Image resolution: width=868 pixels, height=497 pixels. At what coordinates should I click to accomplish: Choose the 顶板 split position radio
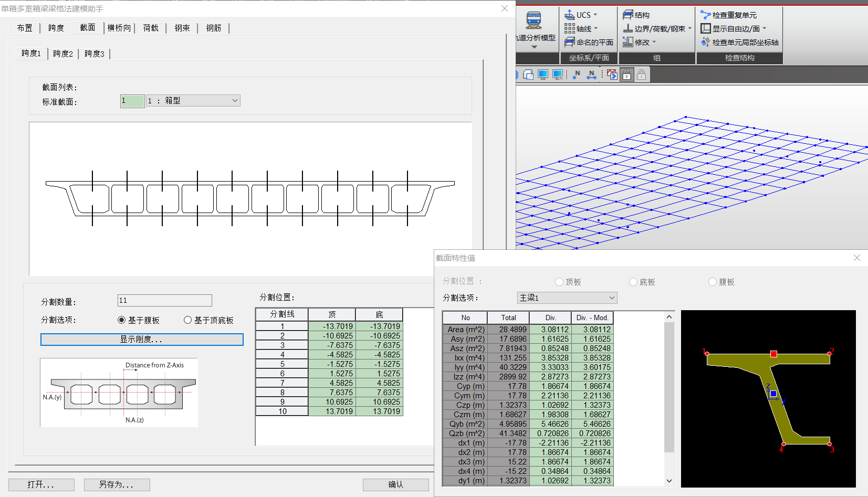tap(559, 282)
